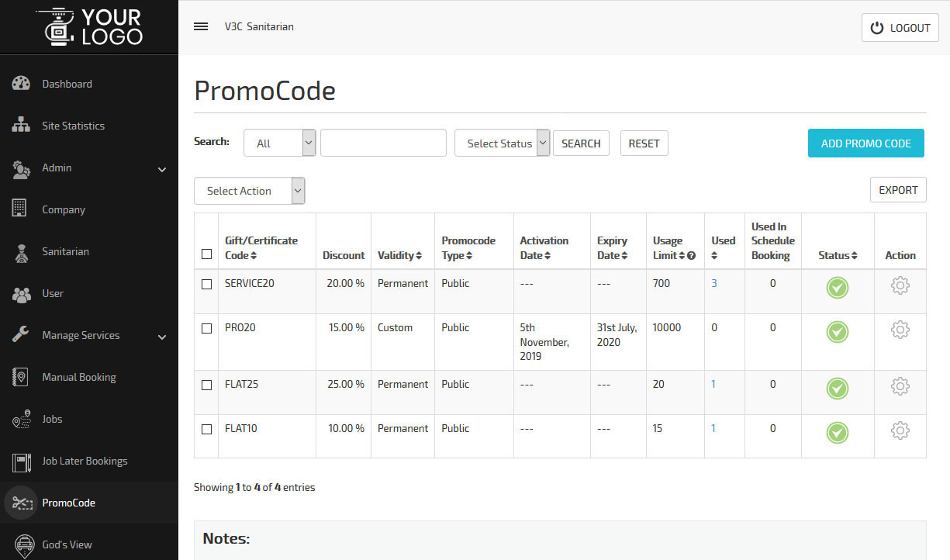
Task: Click the PRO20 expiry '31st July, 2020'
Action: click(x=617, y=335)
